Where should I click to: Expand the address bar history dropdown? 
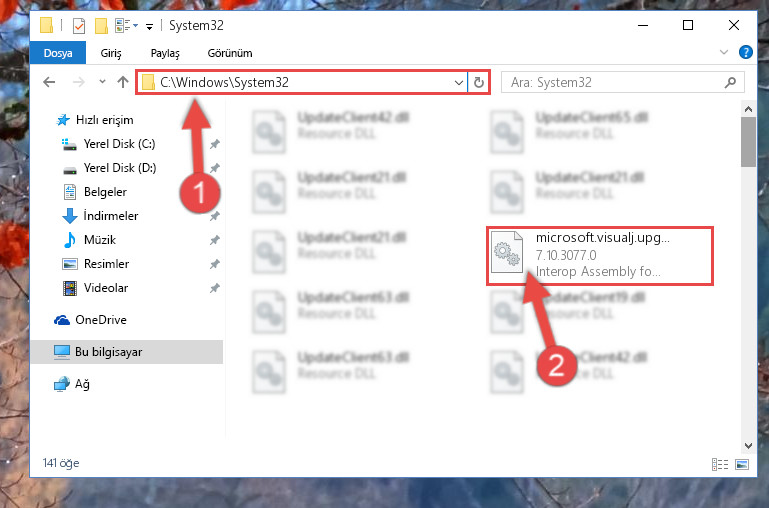pos(459,82)
